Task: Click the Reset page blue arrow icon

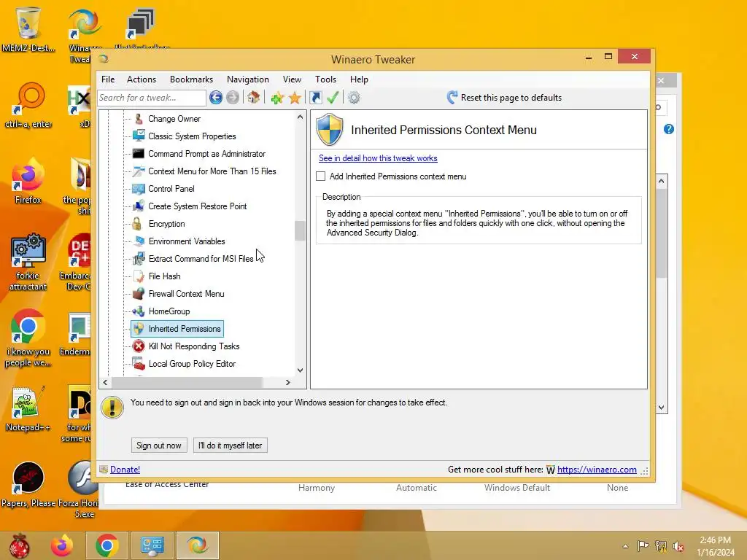Action: [x=452, y=97]
